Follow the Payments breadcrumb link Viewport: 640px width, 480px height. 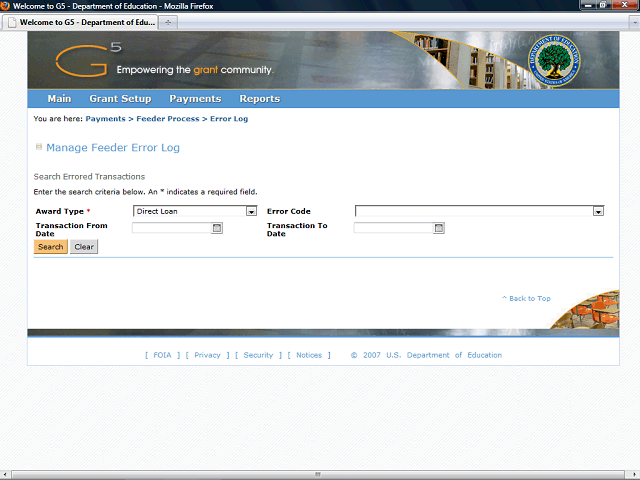[105, 119]
